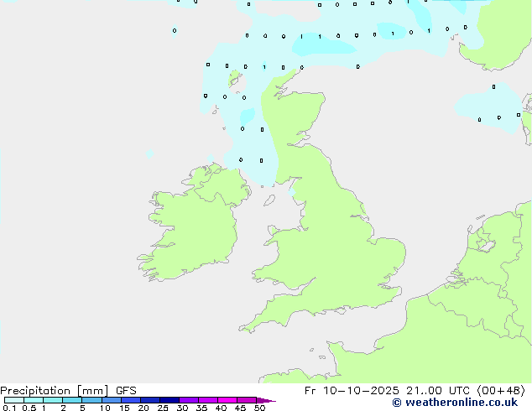Click the 0.1–0.5 mm legend swatch
The height and width of the screenshot is (411, 532).
coord(14,400)
